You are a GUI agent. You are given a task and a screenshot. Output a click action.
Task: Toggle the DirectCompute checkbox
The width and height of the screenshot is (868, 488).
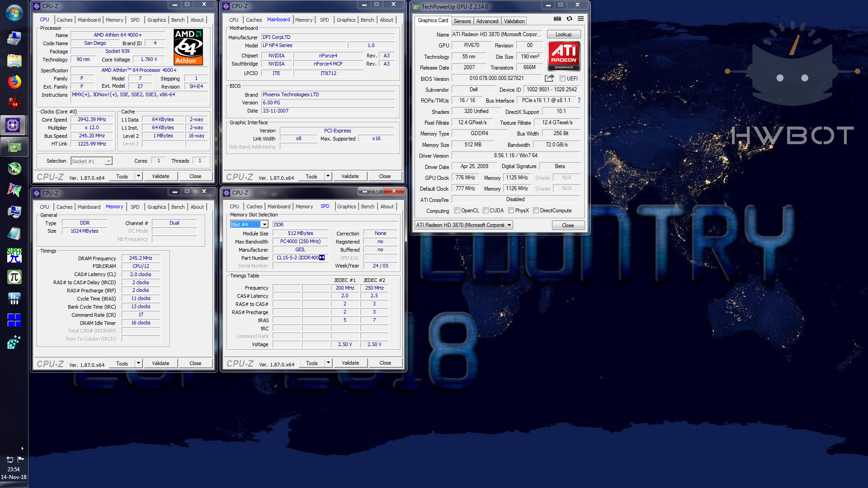[536, 211]
